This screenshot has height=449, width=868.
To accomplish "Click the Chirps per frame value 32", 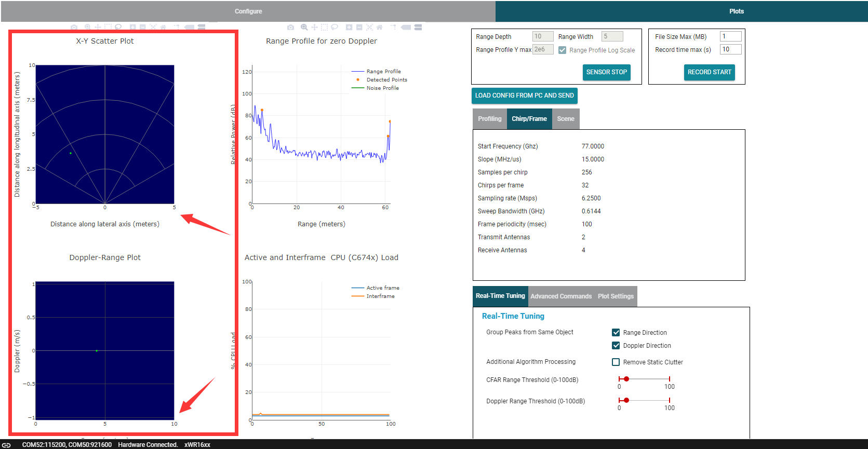I will 585,185.
